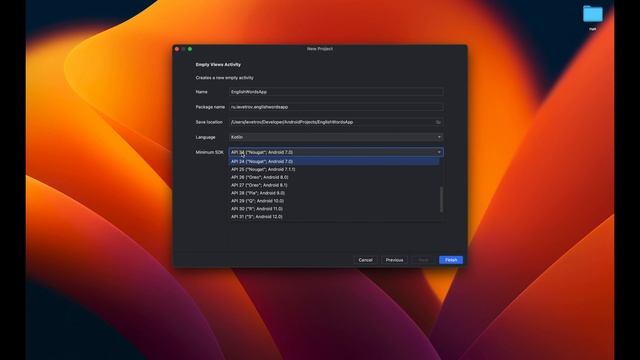Click the 'Minimum SDK' label
This screenshot has height=360, width=640.
pos(209,152)
